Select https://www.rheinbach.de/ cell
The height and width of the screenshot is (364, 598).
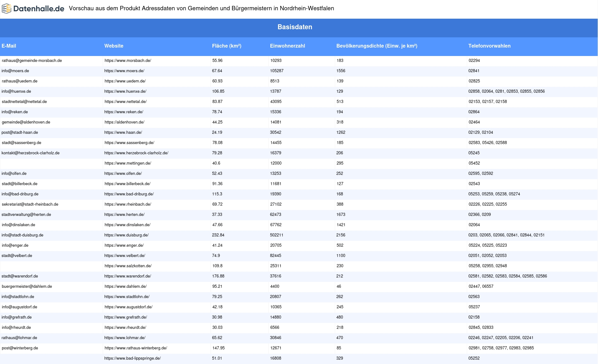point(128,204)
